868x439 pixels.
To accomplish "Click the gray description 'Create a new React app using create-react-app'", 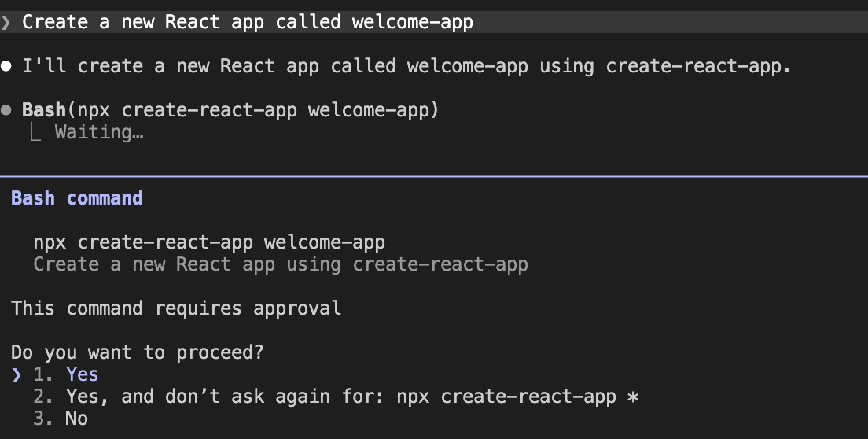I will [x=281, y=264].
